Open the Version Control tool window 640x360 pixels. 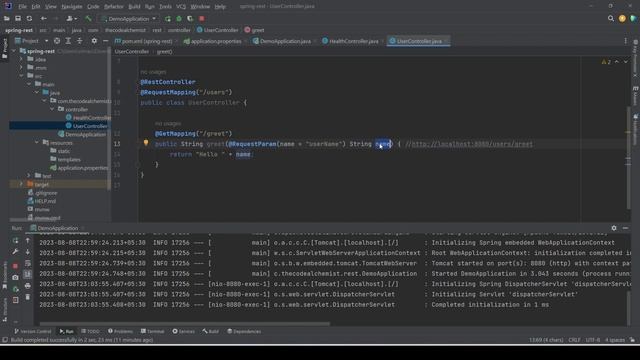point(33,331)
